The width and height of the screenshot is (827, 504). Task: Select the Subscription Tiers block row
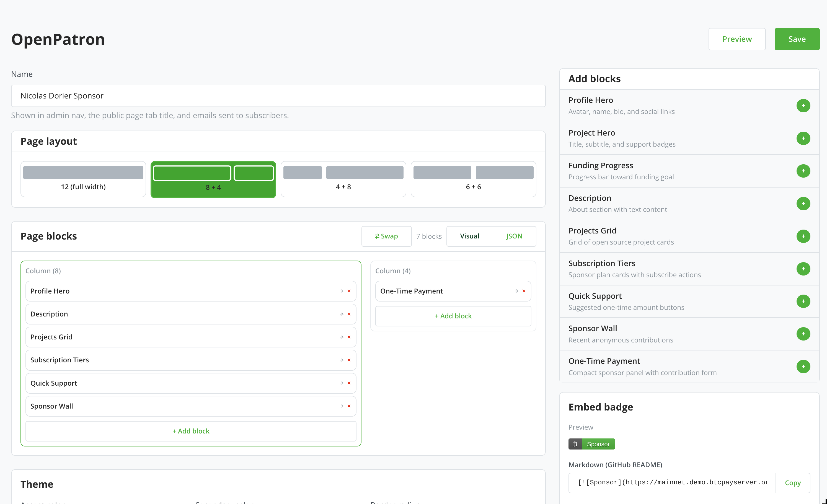[191, 360]
